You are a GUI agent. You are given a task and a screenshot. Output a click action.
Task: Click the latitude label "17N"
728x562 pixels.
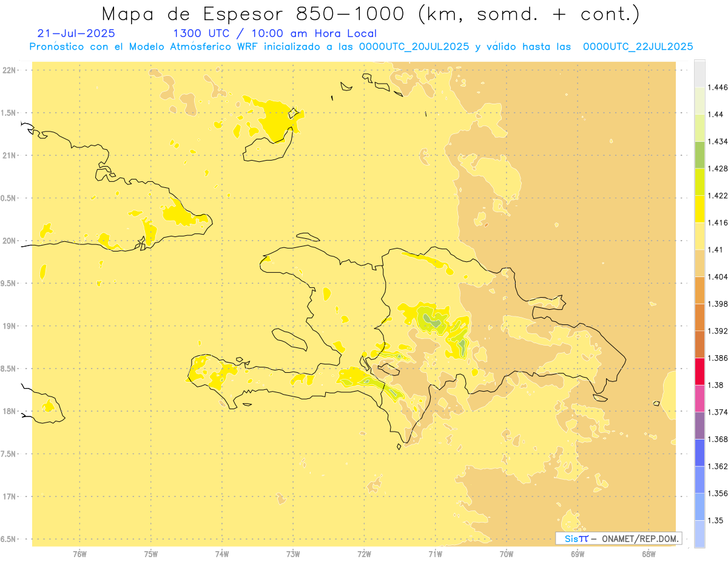point(10,497)
